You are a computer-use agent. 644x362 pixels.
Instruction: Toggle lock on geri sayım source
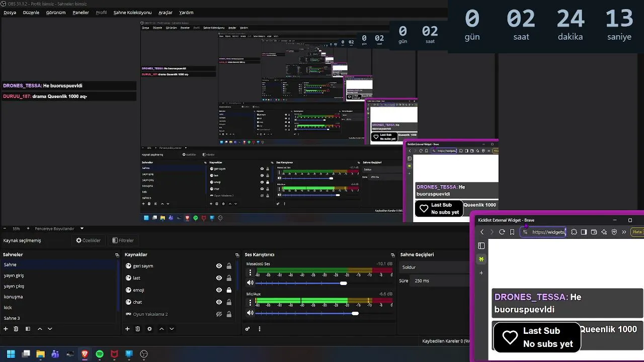pyautogui.click(x=229, y=266)
